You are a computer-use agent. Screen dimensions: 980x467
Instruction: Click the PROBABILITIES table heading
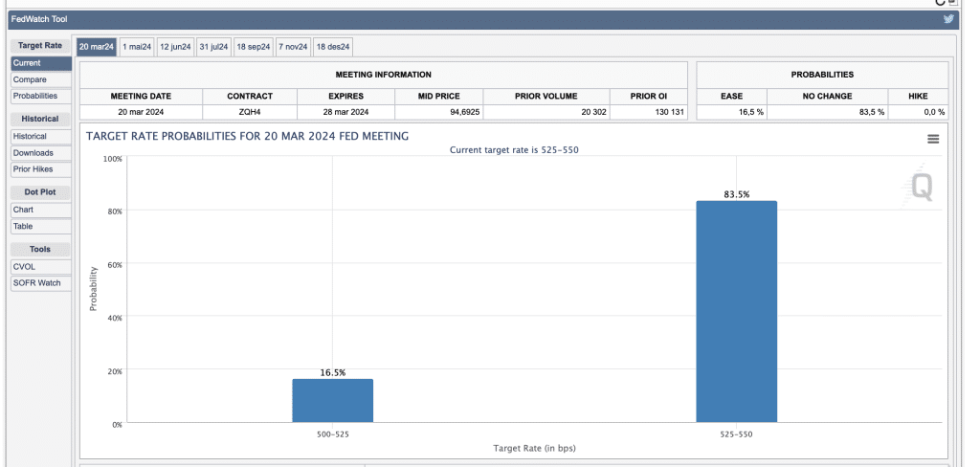822,75
